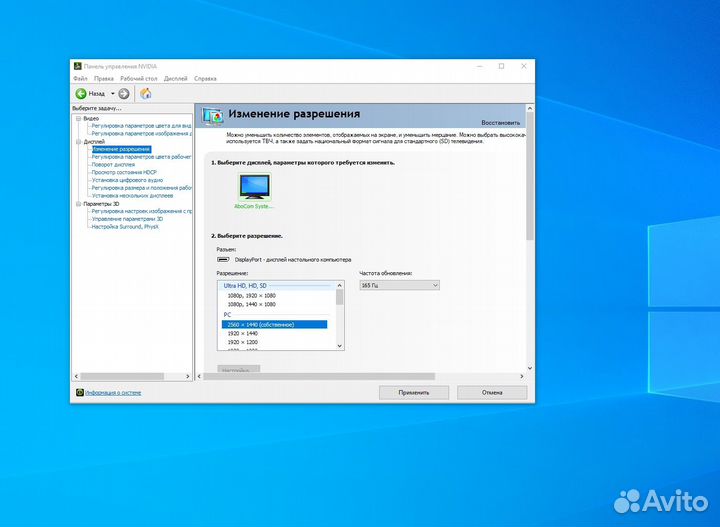Open Поворот дисплея in task tree
Viewport: 720px width, 527px height.
click(116, 164)
